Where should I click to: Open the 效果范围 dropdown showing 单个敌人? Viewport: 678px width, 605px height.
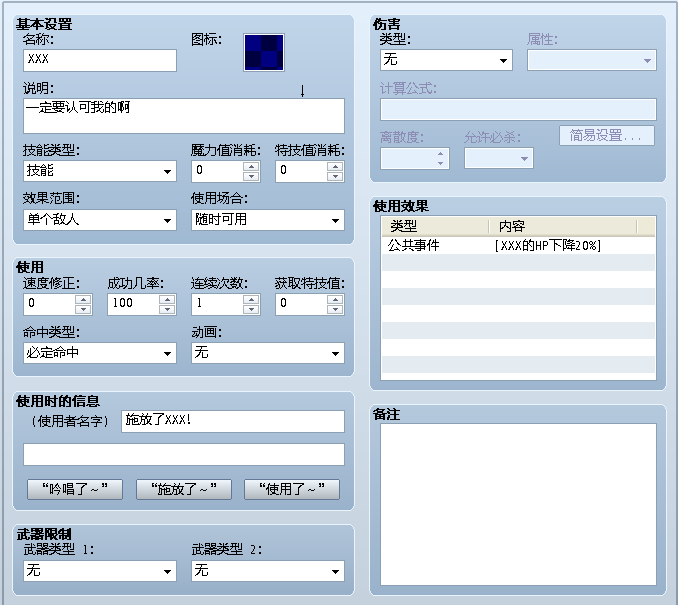point(100,220)
